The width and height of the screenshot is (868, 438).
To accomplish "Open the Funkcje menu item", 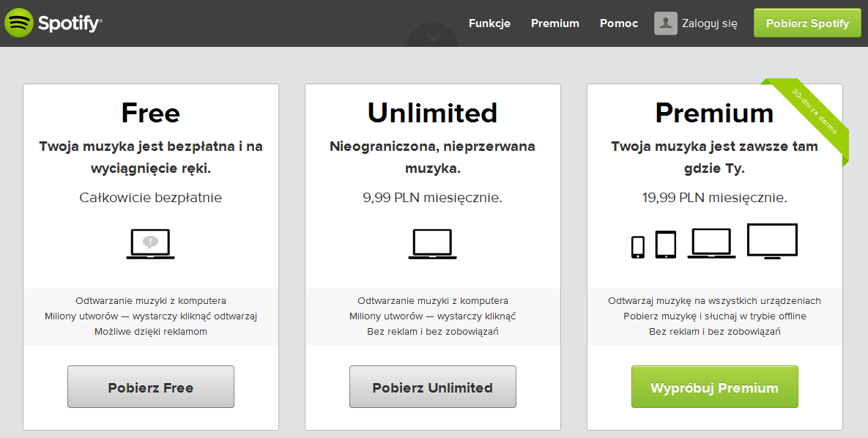I will click(489, 23).
